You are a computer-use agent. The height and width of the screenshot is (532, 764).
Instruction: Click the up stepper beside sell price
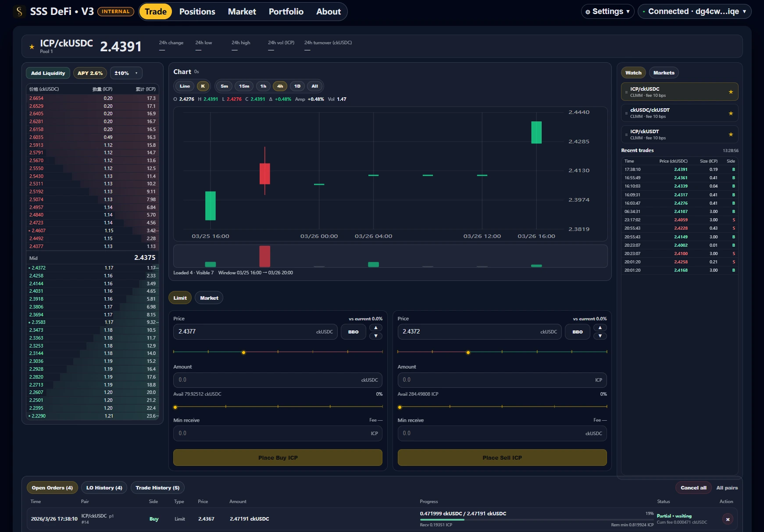click(600, 327)
